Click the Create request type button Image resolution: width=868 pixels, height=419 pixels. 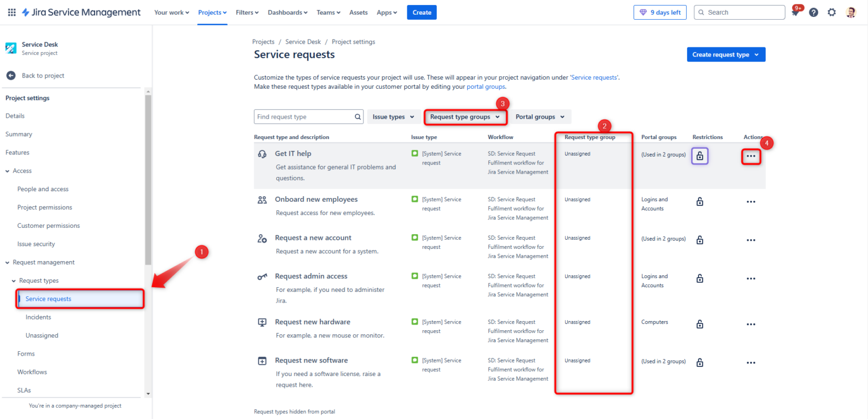coord(726,54)
